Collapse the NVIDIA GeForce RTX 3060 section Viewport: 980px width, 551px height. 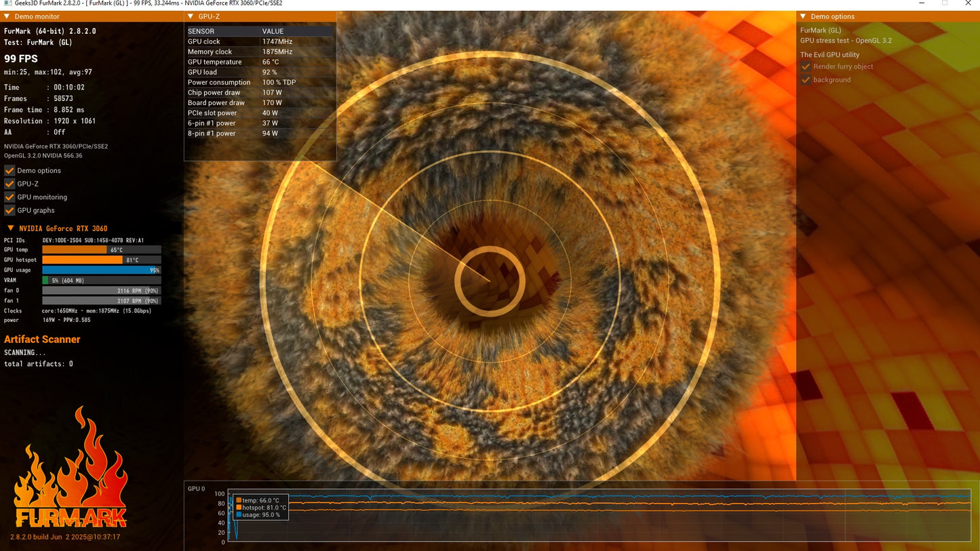(10, 228)
